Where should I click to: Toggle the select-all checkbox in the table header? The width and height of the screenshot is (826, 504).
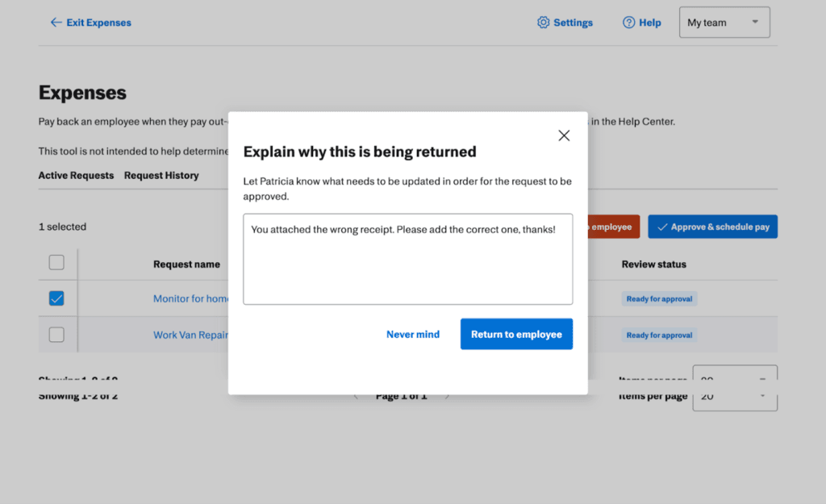[x=56, y=262]
